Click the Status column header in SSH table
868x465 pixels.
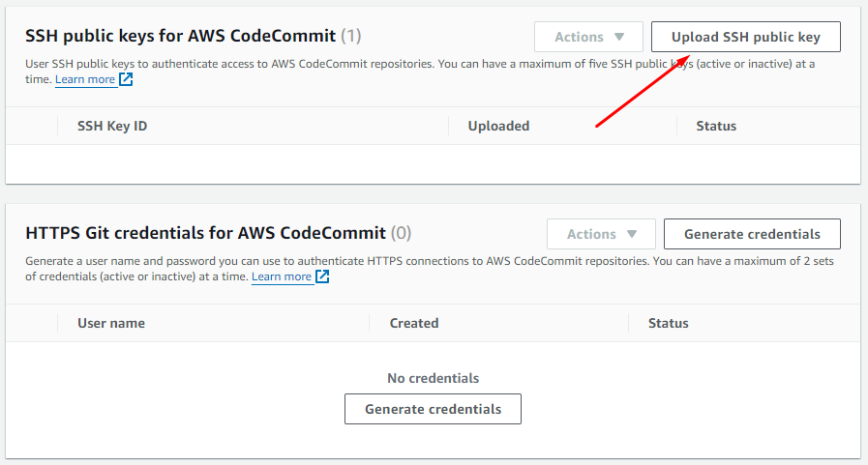click(716, 126)
